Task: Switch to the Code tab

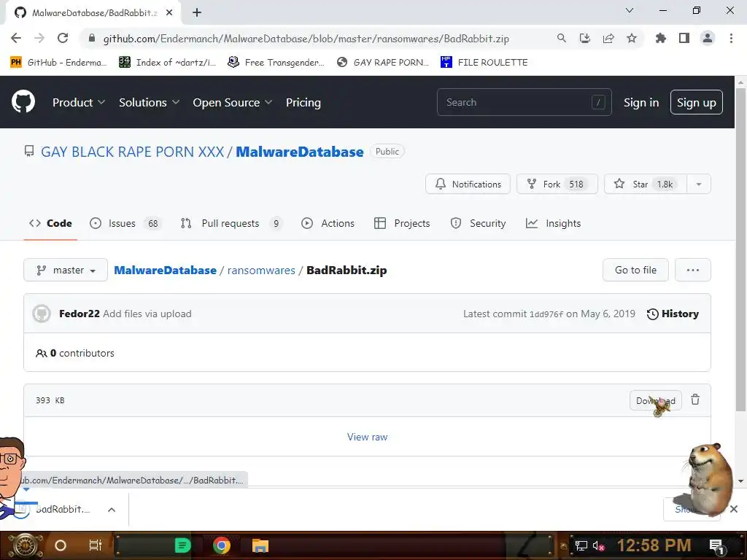Action: click(50, 223)
